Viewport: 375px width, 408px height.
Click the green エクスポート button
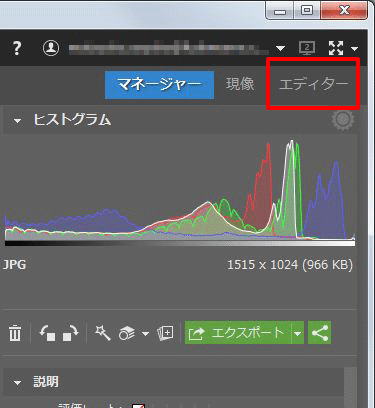pyautogui.click(x=238, y=333)
